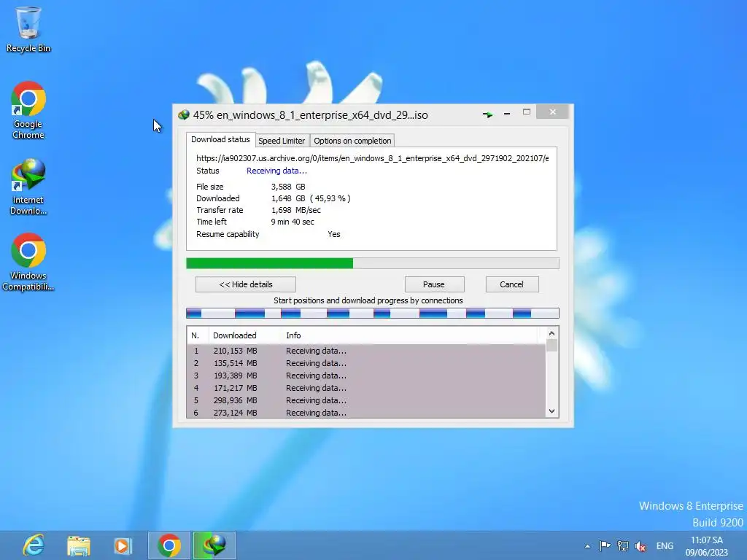747x560 pixels.
Task: Click the Downloaded column header
Action: 245,335
